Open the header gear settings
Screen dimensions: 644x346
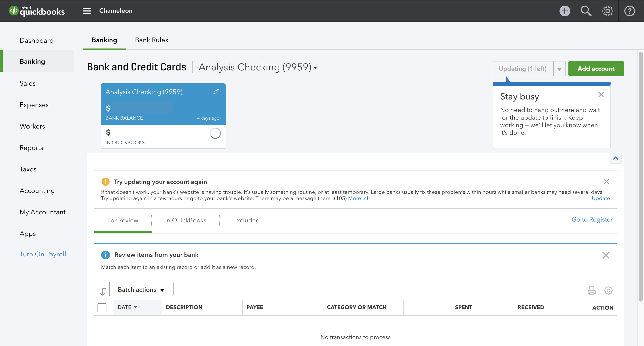pyautogui.click(x=607, y=11)
